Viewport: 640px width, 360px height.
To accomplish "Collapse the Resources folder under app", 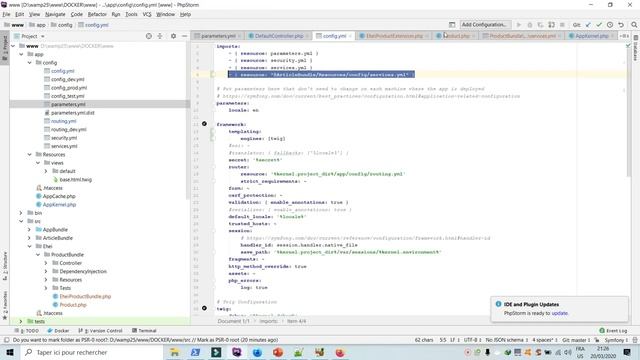I will click(x=29, y=155).
